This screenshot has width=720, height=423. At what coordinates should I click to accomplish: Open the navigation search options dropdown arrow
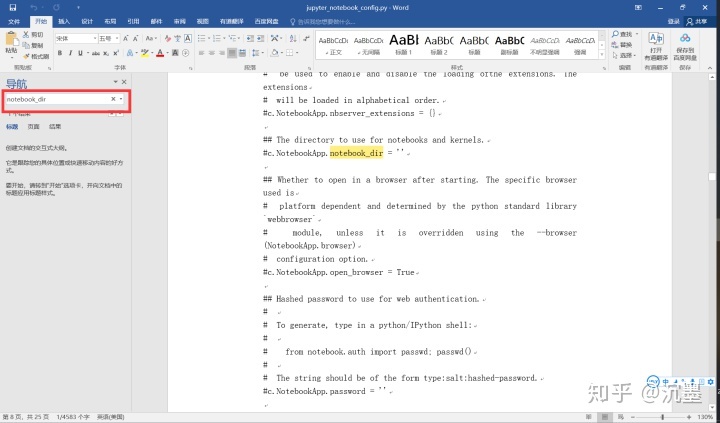click(121, 99)
